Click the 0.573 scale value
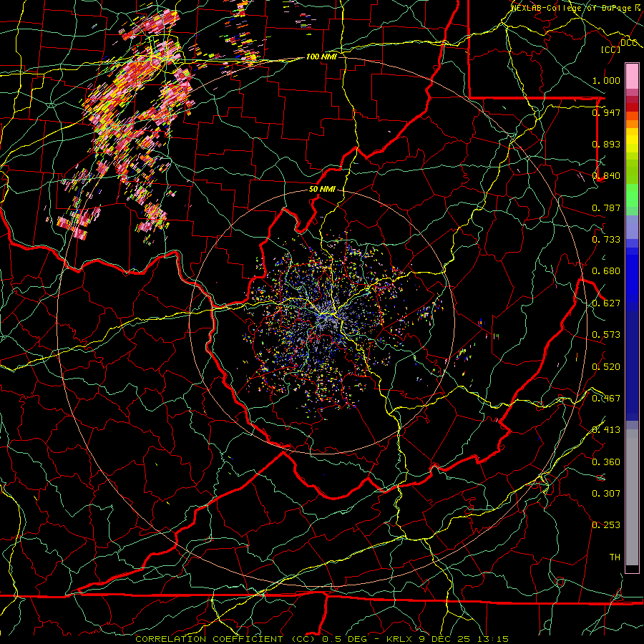The height and width of the screenshot is (644, 644). click(x=606, y=335)
